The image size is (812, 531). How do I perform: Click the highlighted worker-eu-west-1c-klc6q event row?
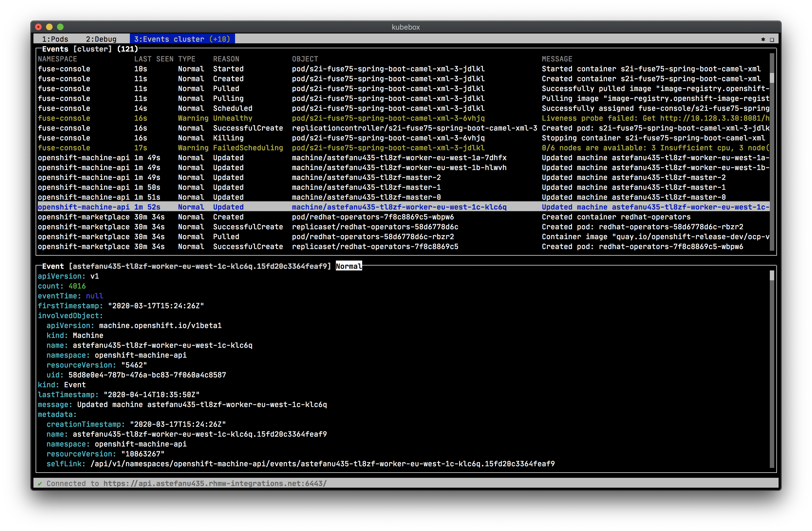click(399, 207)
